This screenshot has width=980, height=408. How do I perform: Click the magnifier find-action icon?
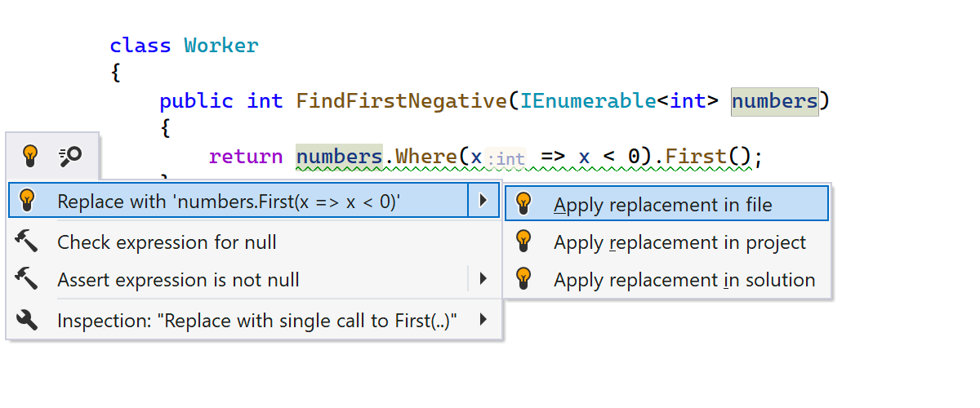point(70,155)
